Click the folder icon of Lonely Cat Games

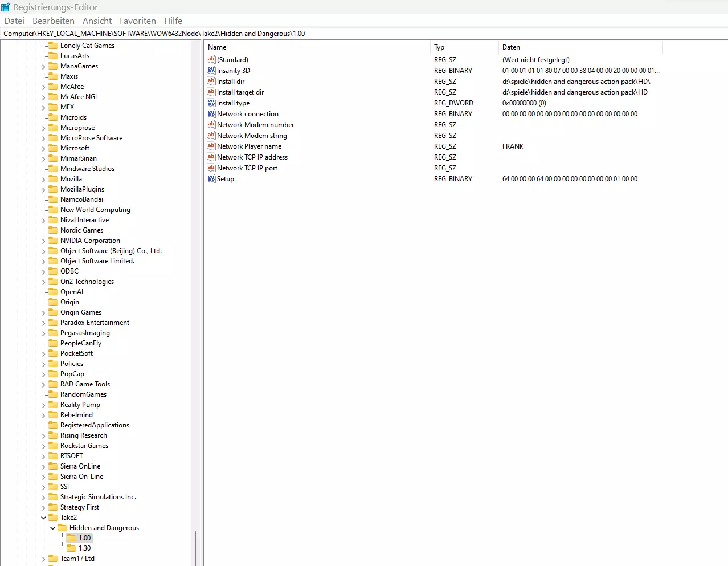tap(54, 45)
